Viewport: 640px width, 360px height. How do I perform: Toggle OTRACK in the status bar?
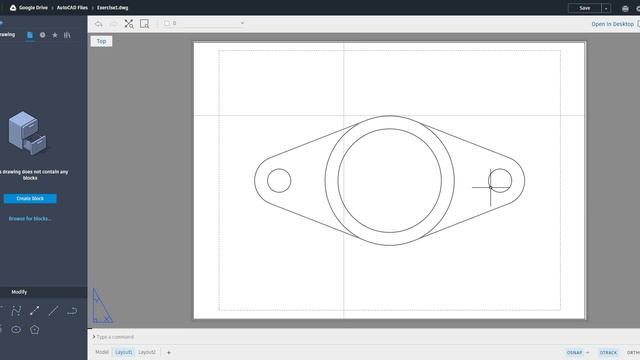(608, 353)
